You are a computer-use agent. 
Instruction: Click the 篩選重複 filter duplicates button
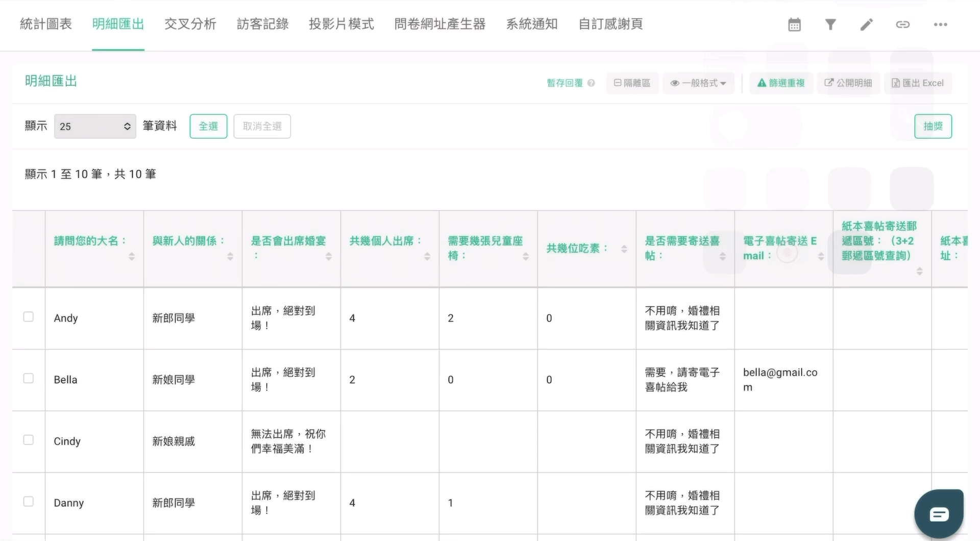[x=781, y=83]
